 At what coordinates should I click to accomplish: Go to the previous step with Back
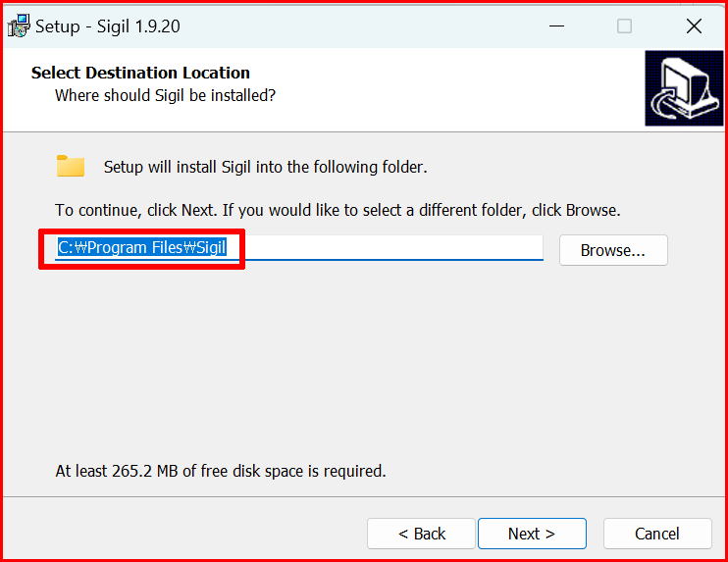pos(421,534)
